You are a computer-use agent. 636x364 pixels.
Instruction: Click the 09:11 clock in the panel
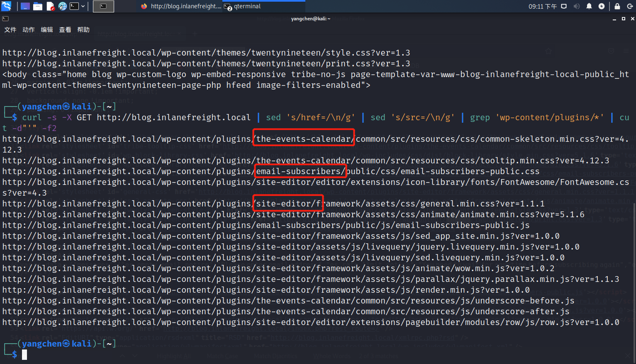[543, 6]
